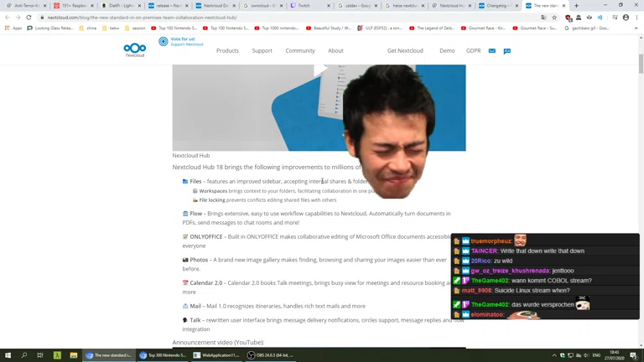Open the china bookmark folder
The height and width of the screenshot is (362, 644).
tap(88, 28)
